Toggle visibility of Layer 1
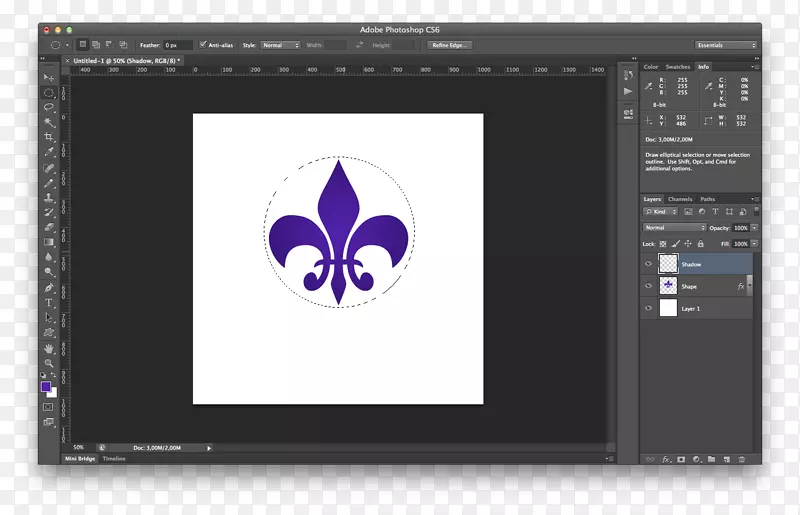The height and width of the screenshot is (515, 800). 648,308
